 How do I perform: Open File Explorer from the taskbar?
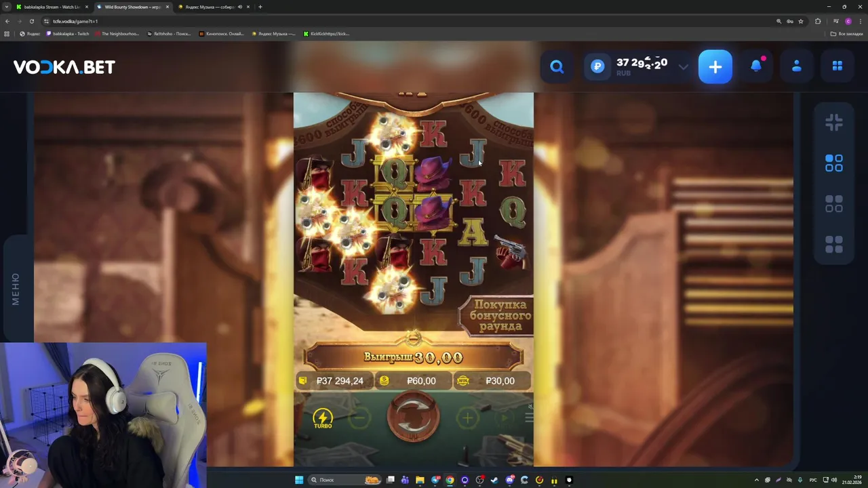coord(420,480)
